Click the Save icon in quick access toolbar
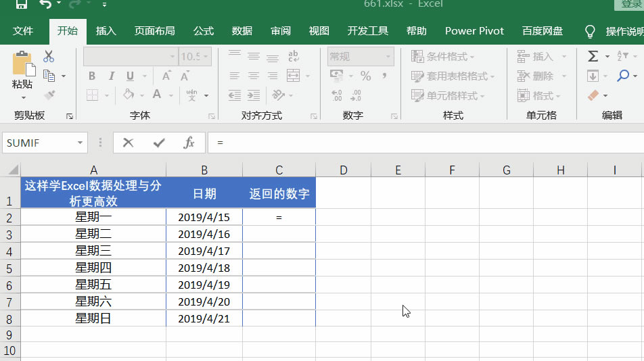 (21, 4)
